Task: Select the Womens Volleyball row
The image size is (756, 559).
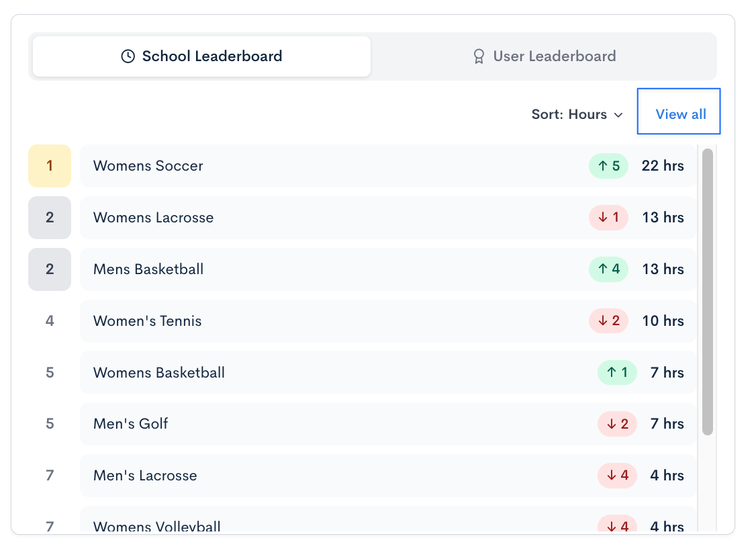Action: point(388,519)
